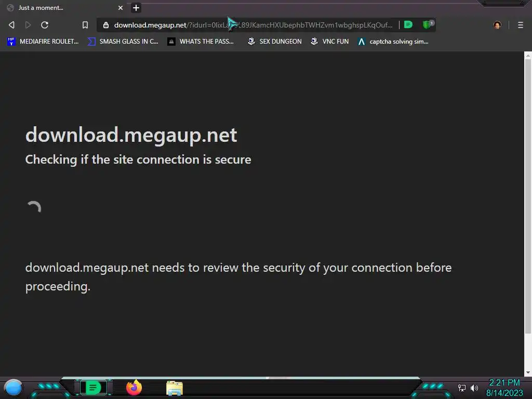The width and height of the screenshot is (532, 399).
Task: Click the download.megaup.net heading
Action: point(131,135)
